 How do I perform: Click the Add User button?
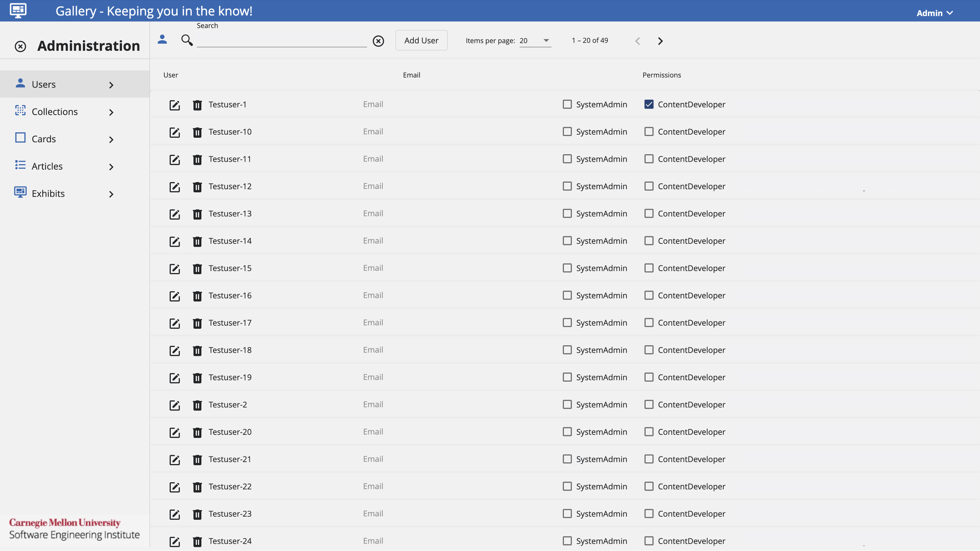click(421, 41)
